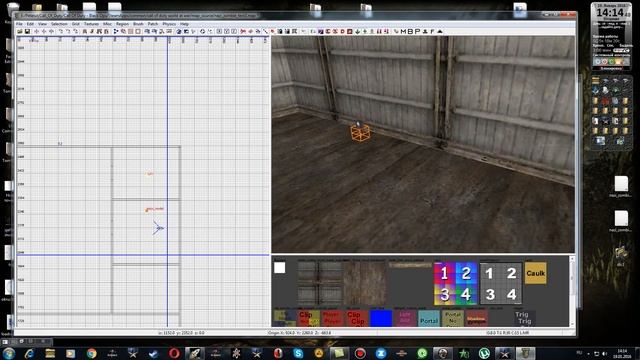Open the Selection menu
640x360 pixels.
coord(59,24)
